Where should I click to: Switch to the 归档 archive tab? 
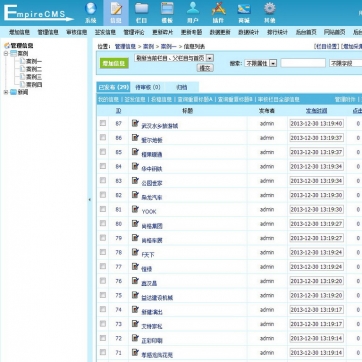[x=182, y=87]
